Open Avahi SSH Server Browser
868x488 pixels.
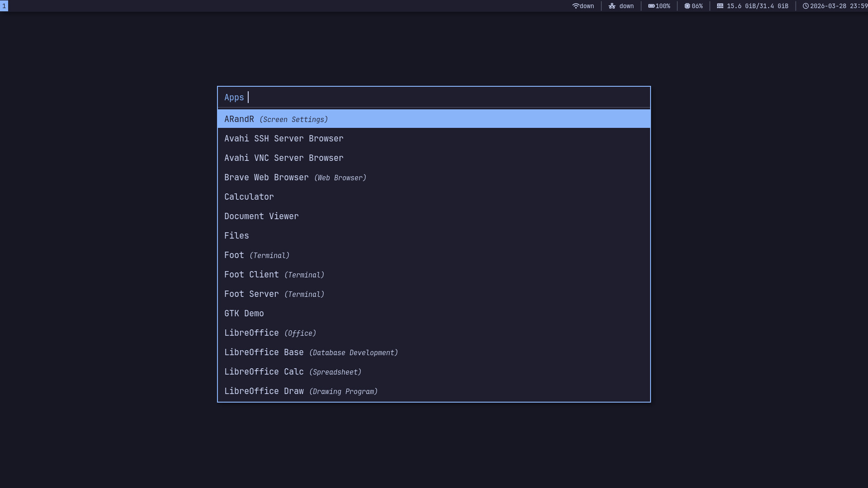283,138
